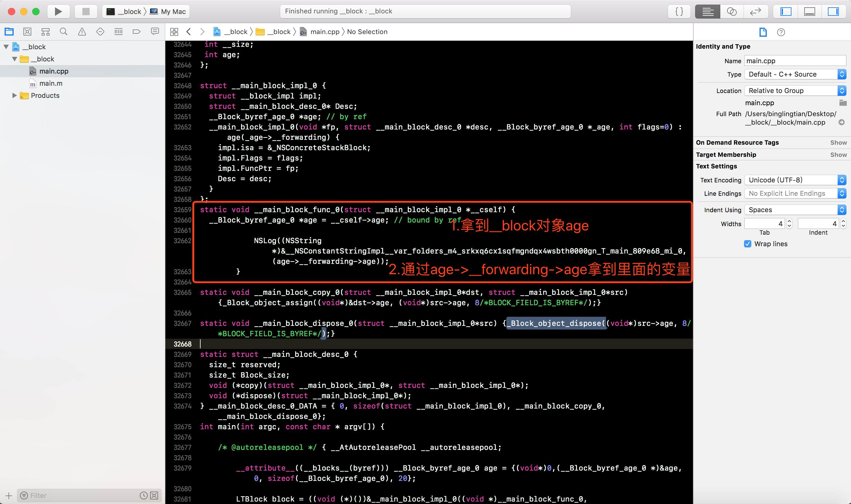Go forward in editor history
The height and width of the screenshot is (504, 851).
pos(202,32)
